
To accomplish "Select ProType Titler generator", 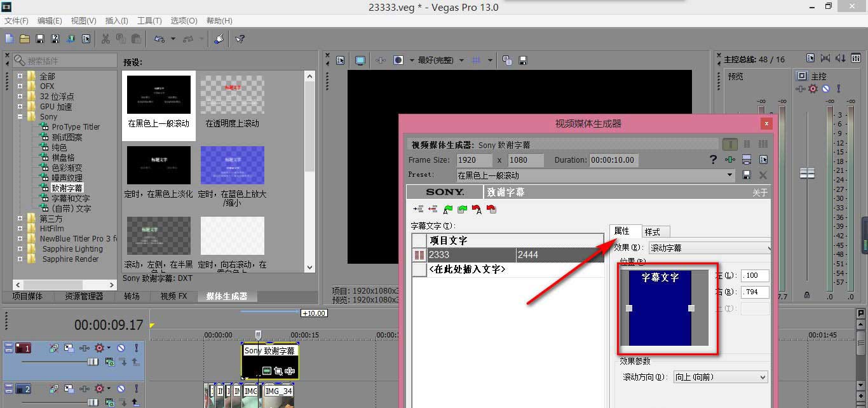I will [x=76, y=127].
